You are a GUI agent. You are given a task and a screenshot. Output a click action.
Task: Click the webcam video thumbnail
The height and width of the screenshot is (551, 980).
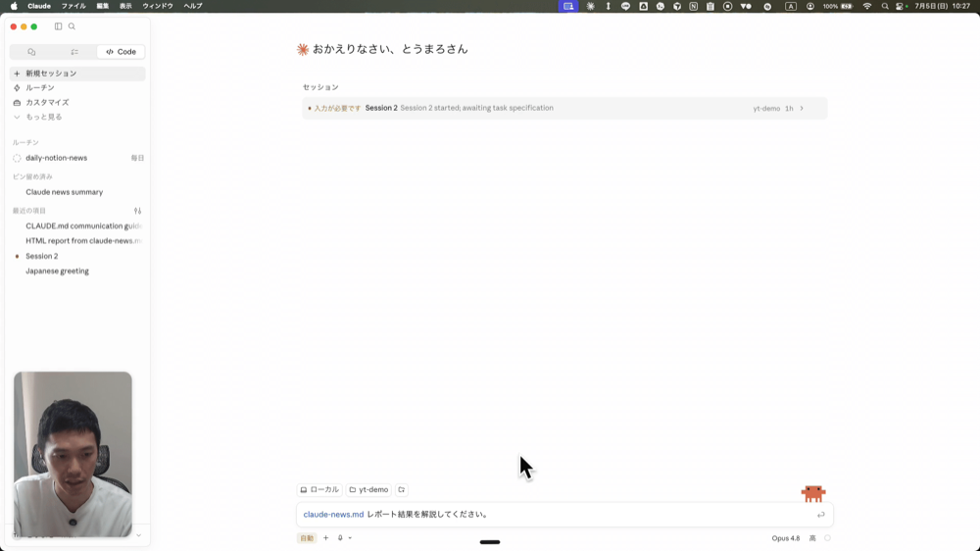pyautogui.click(x=73, y=454)
